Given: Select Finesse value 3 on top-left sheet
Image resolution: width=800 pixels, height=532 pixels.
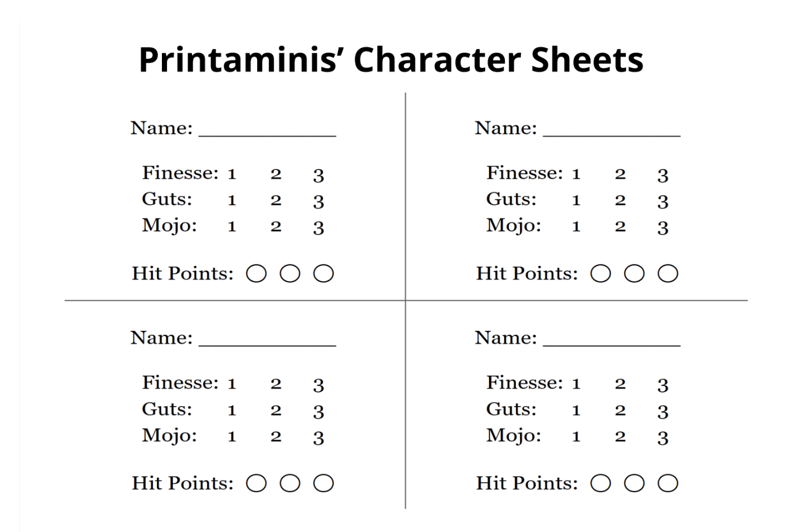Looking at the screenshot, I should (x=319, y=175).
